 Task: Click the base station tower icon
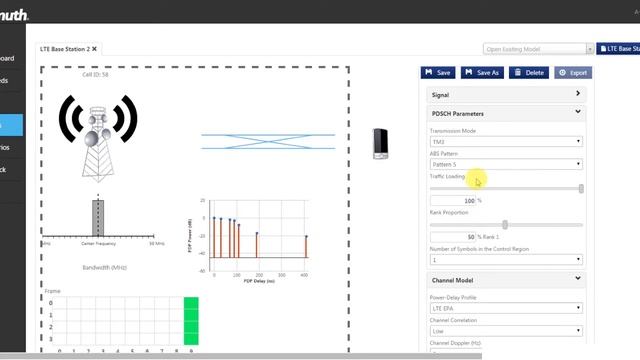point(98,138)
